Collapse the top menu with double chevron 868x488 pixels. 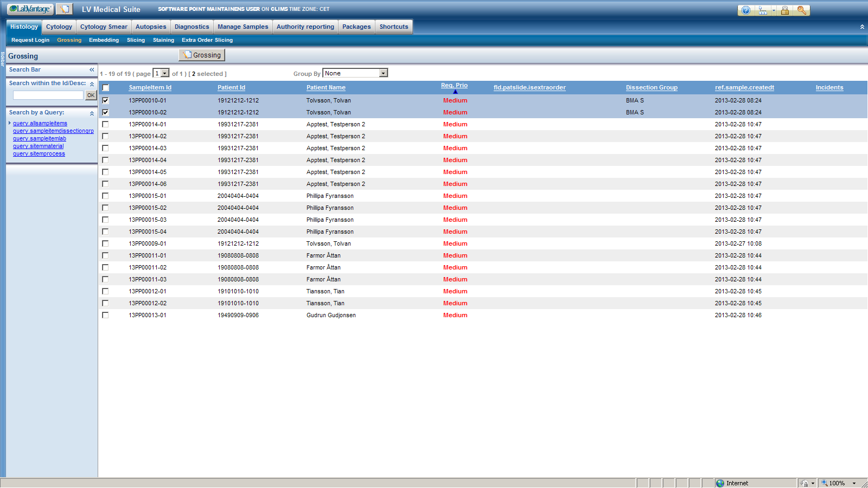[x=862, y=27]
